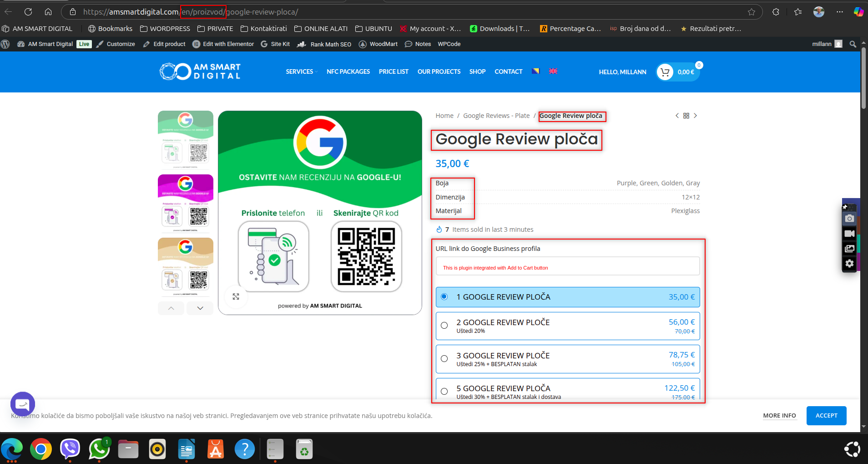Image resolution: width=868 pixels, height=464 pixels.
Task: Enlarge product image with expand icon
Action: click(236, 296)
